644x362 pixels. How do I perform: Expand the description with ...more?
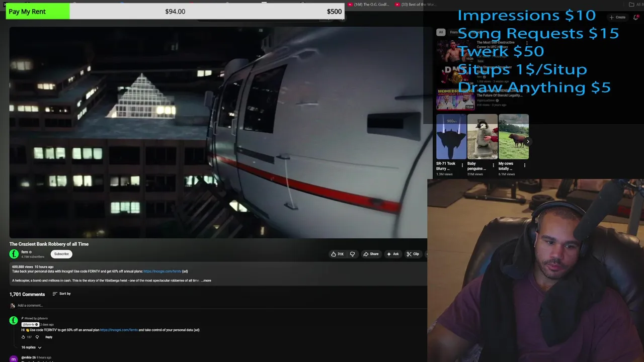(x=206, y=281)
